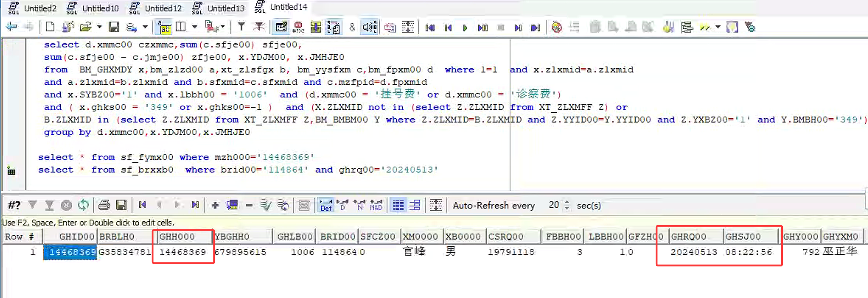
Task: Expand the dropdown beside the database save icon
Action: (145, 27)
